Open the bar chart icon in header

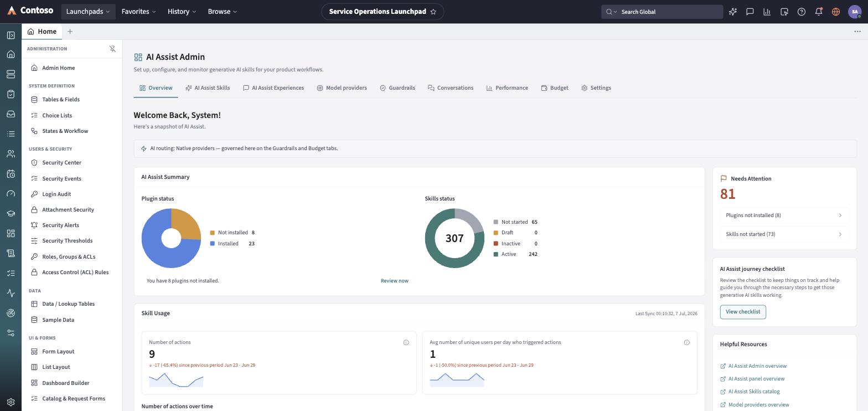point(767,12)
